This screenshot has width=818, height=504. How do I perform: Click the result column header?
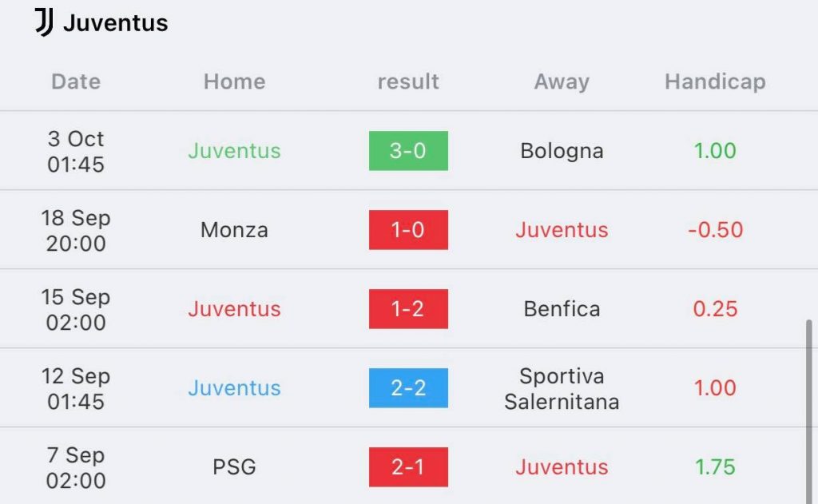408,81
